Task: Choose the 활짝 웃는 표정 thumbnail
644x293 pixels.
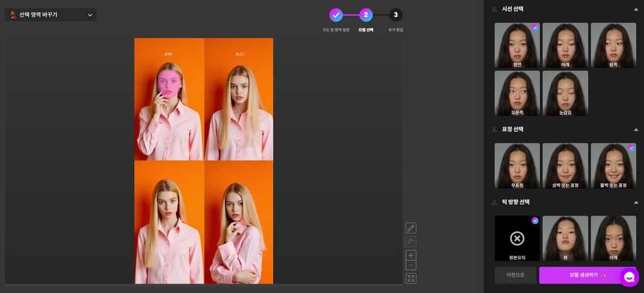Action: click(613, 166)
